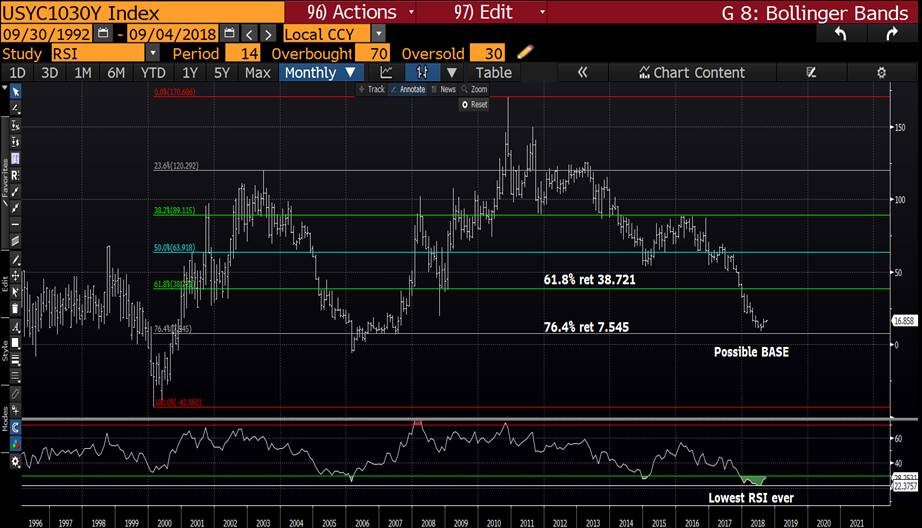Pick the horizontal line drawing tool
Image resolution: width=922 pixels, height=528 pixels.
point(15,224)
